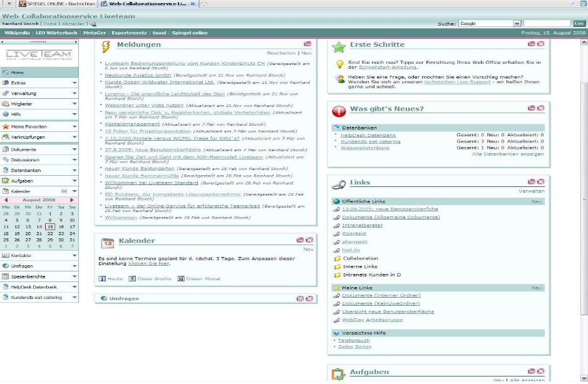Minimize the Was gibt's Neues panel

click(532, 108)
